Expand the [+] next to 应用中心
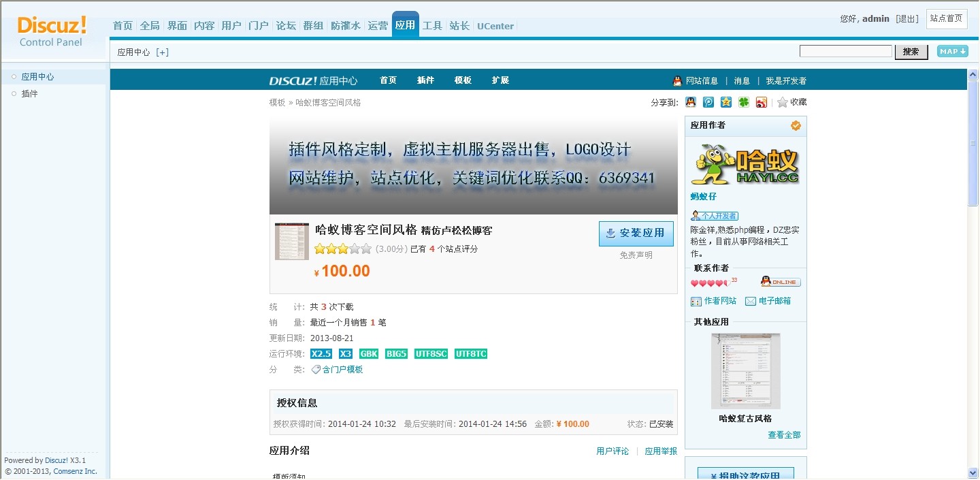Screen dimensions: 980x480 click(x=162, y=52)
